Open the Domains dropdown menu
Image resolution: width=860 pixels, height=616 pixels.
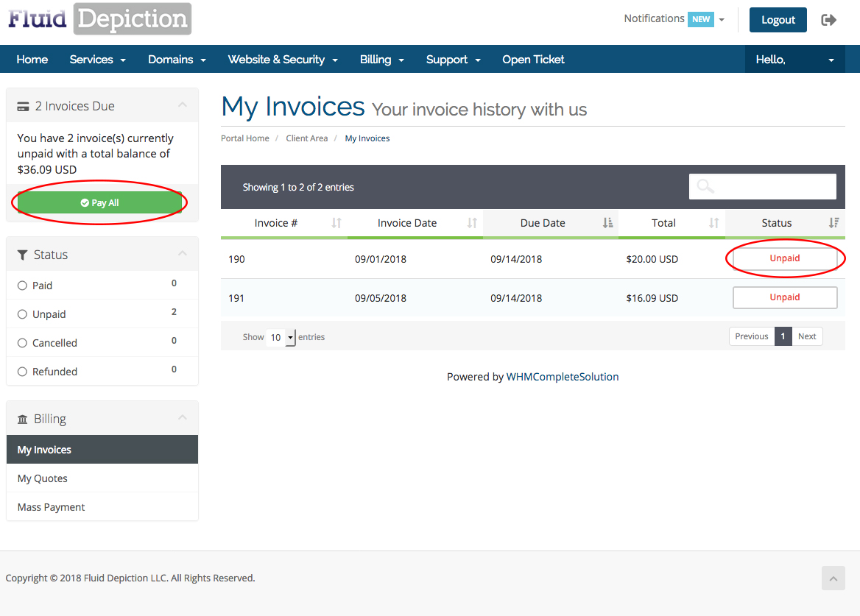click(177, 59)
